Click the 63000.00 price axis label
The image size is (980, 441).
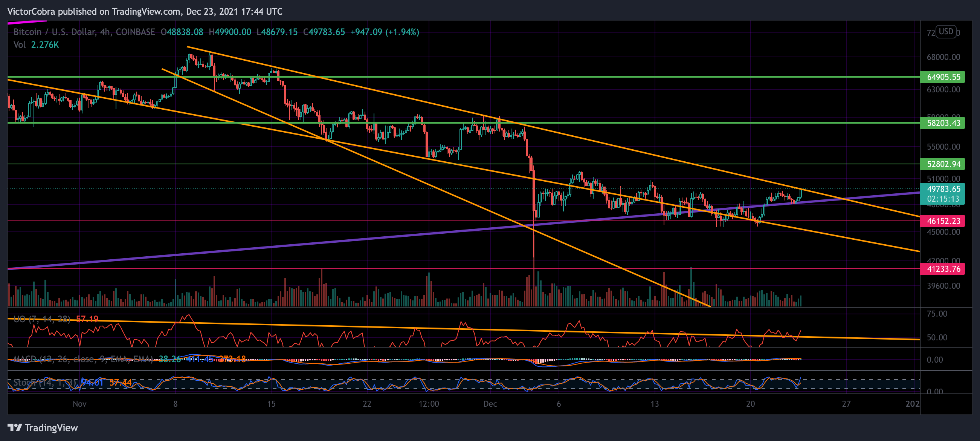943,89
